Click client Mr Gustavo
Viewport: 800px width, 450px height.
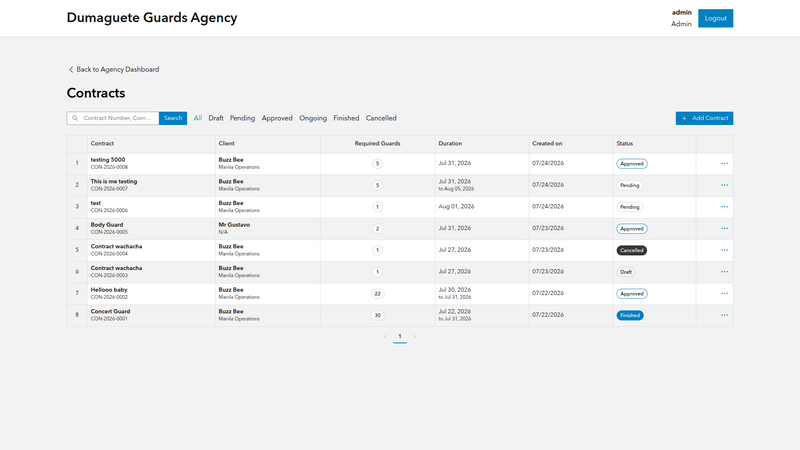pos(234,225)
